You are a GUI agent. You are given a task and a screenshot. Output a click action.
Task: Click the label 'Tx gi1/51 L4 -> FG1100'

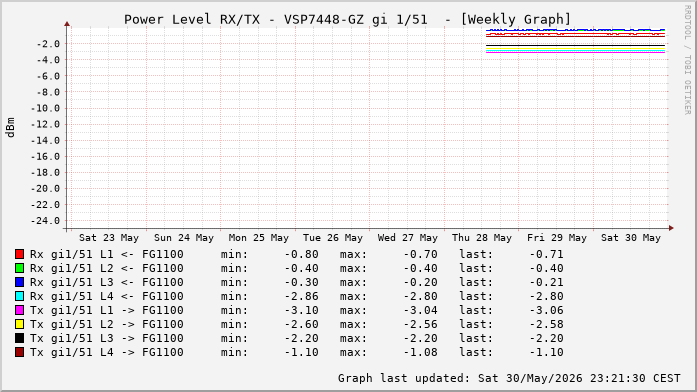pyautogui.click(x=107, y=352)
